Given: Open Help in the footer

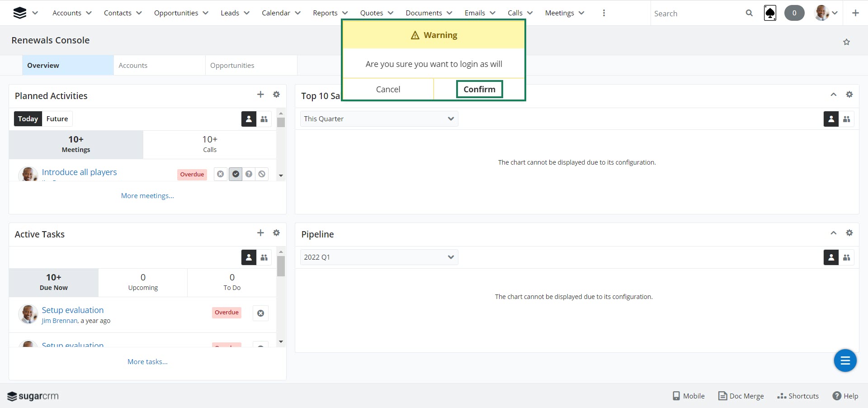Looking at the screenshot, I should pos(845,396).
